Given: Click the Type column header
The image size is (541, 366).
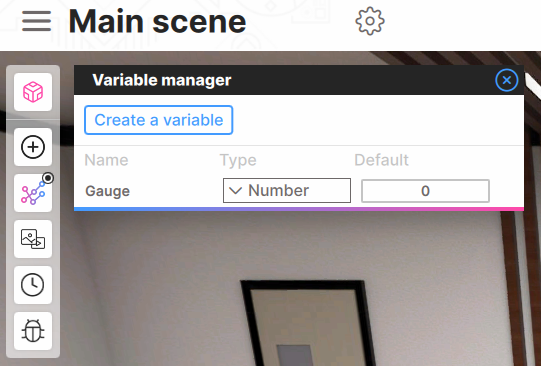Looking at the screenshot, I should point(238,160).
